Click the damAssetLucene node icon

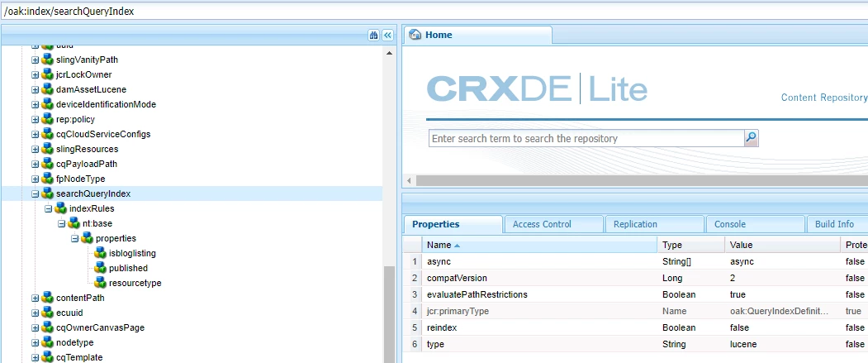tap(47, 90)
